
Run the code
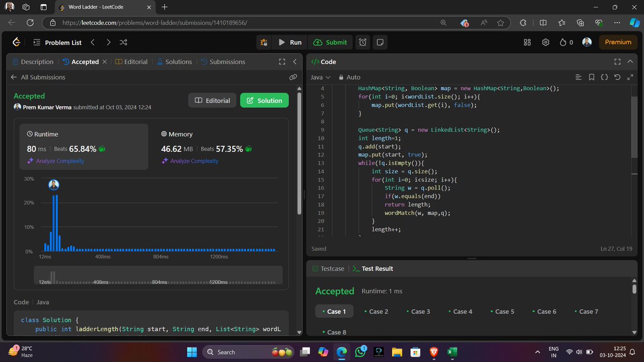coord(290,42)
